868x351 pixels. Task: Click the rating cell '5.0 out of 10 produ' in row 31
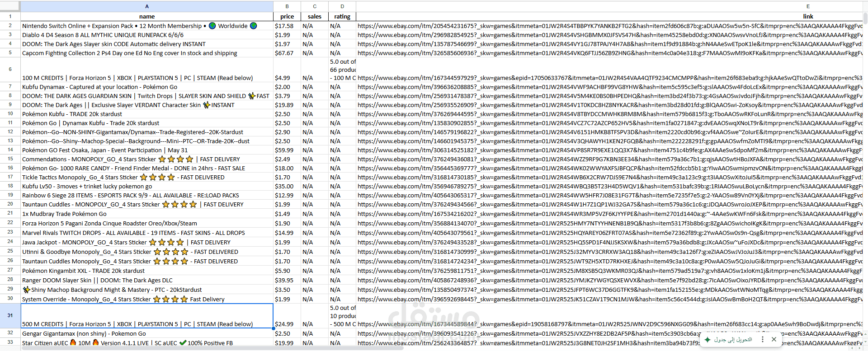coord(342,316)
